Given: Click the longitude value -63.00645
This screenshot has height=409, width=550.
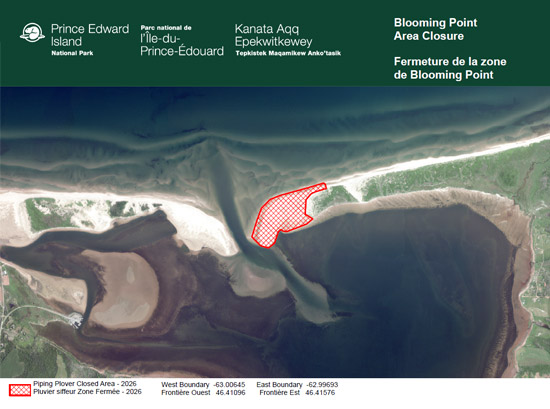Looking at the screenshot, I should coord(229,385).
